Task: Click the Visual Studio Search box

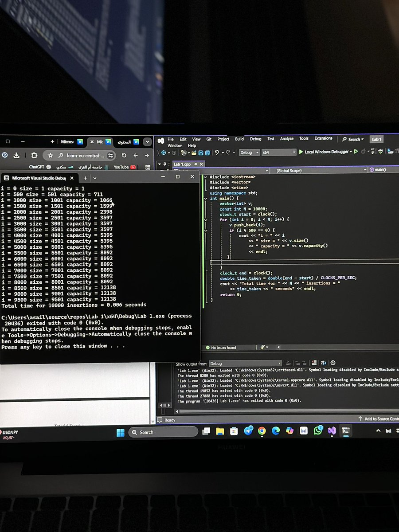Action: (x=352, y=139)
